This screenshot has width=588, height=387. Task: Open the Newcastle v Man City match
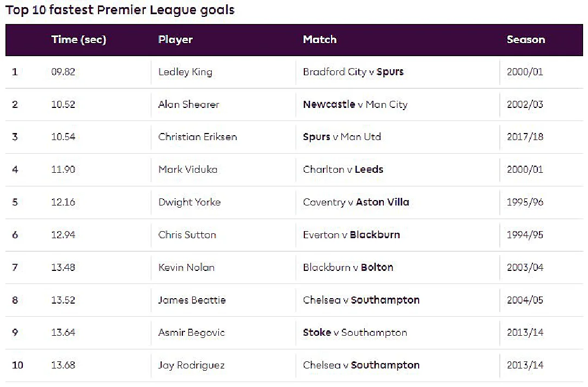(x=355, y=105)
